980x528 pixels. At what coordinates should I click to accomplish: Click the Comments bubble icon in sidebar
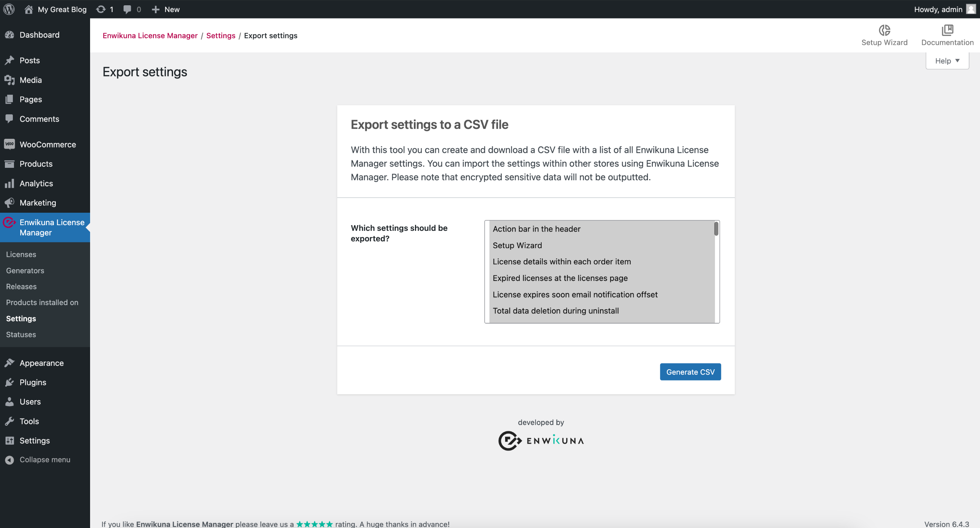tap(9, 119)
